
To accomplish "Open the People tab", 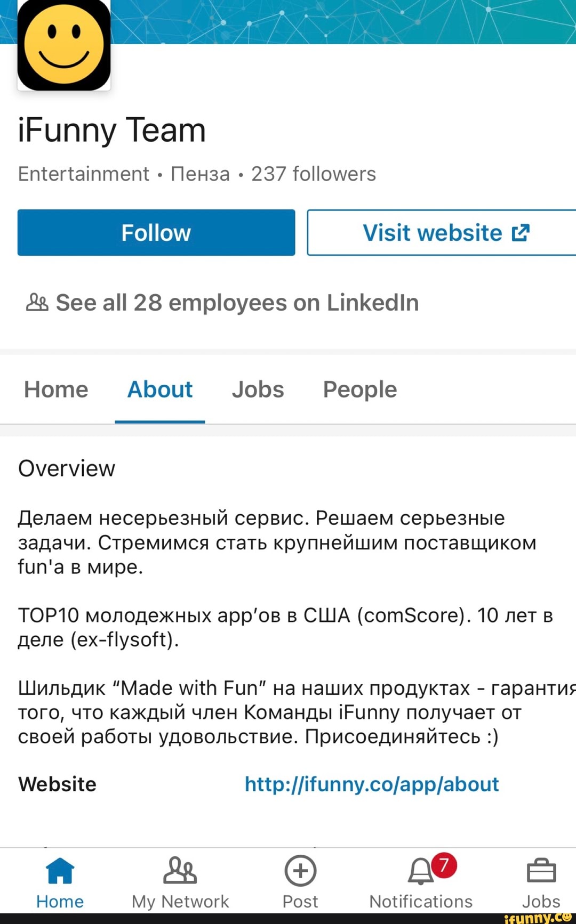I will [360, 390].
